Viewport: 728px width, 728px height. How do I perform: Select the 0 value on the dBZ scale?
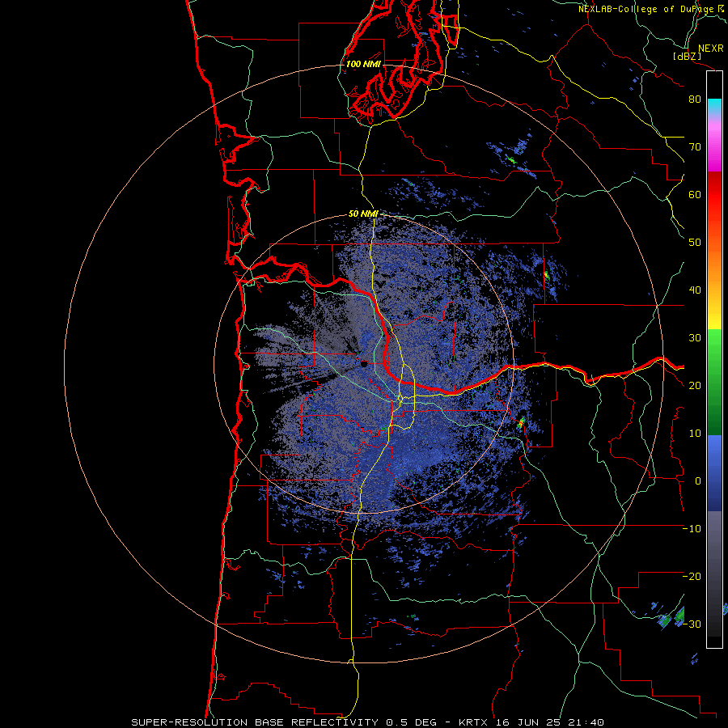[x=698, y=481]
